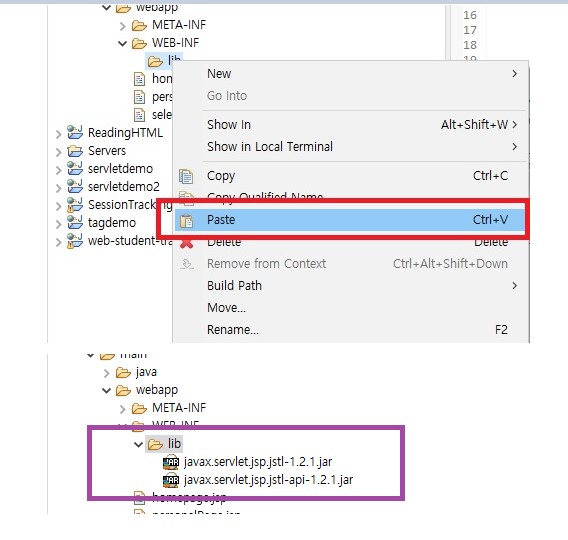Expand the servletdemo2 project
568x540 pixels.
tap(58, 188)
